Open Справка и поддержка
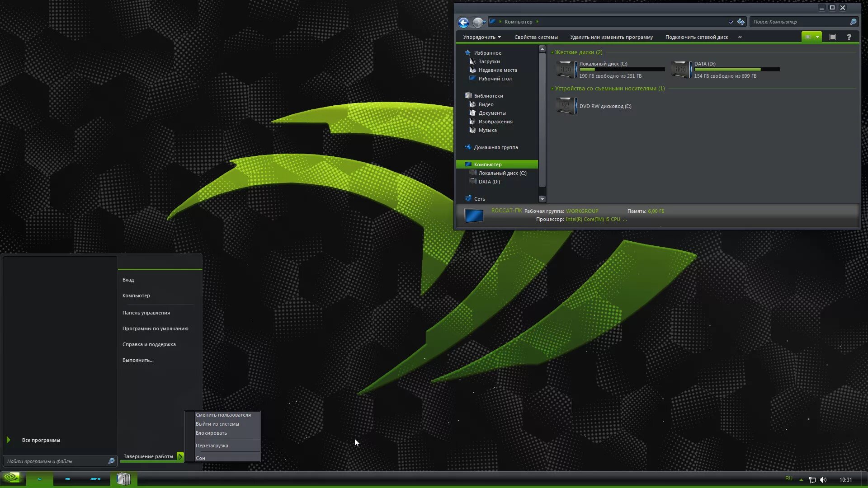 [149, 344]
